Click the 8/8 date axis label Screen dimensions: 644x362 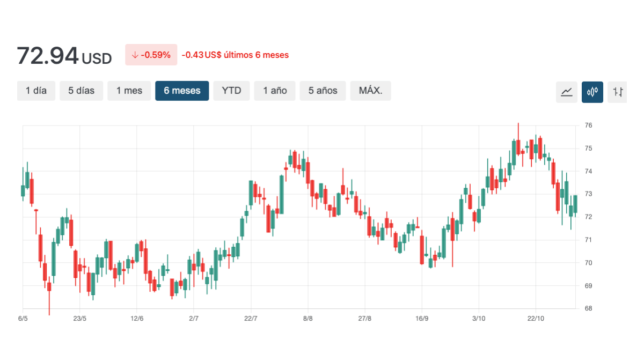click(308, 319)
